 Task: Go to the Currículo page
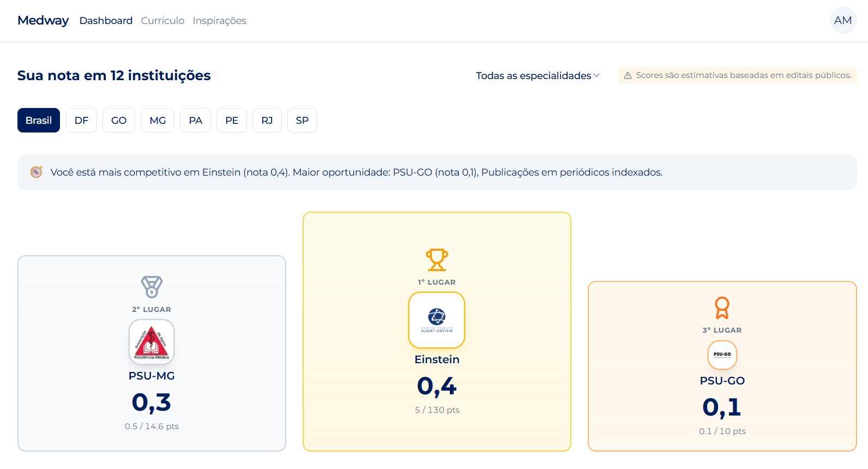click(162, 21)
